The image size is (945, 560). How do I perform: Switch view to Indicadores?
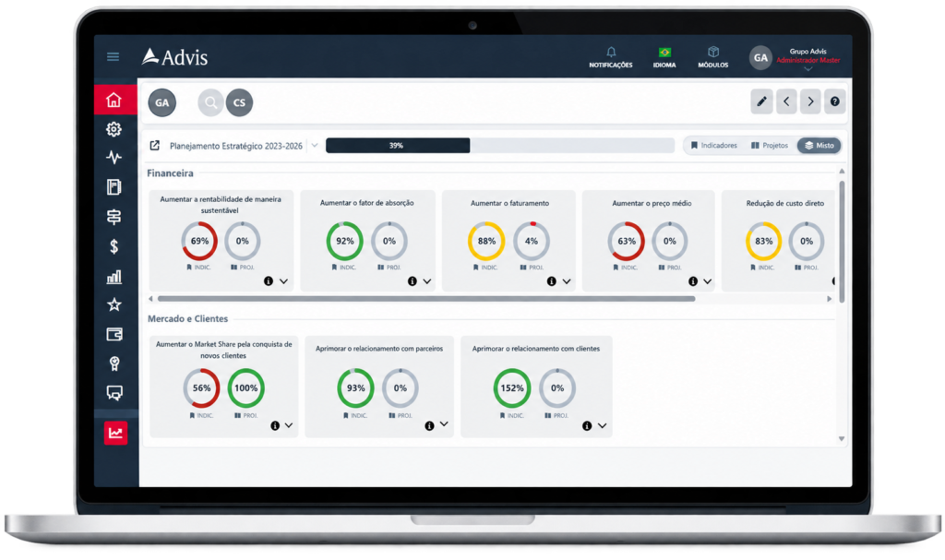point(713,145)
